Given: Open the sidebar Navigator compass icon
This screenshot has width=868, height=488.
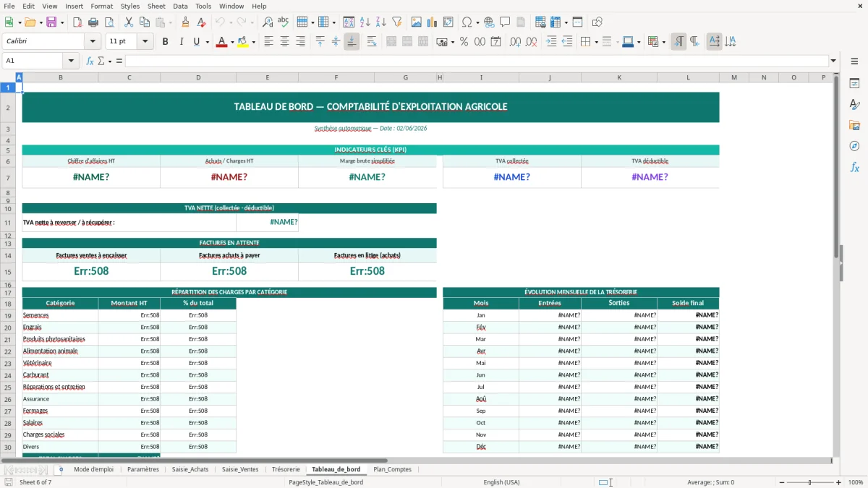Looking at the screenshot, I should [x=854, y=147].
